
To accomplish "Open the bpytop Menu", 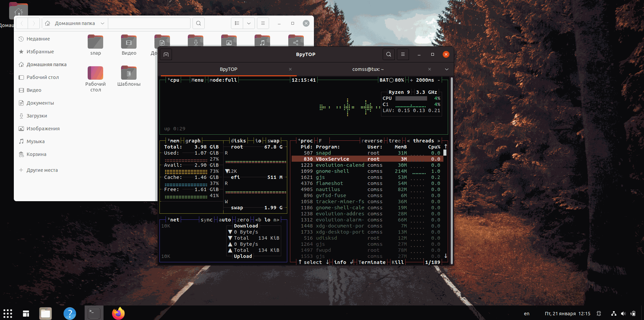I will pyautogui.click(x=197, y=80).
